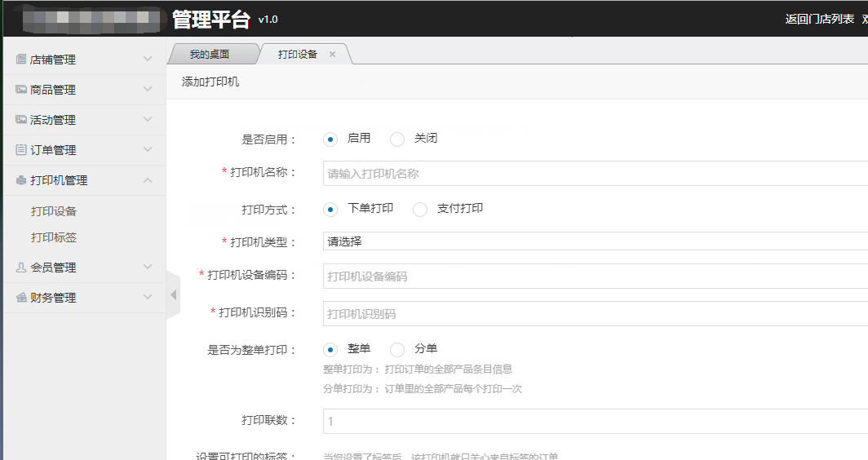Expand the 会员管理 menu chevron
868x460 pixels.
coord(147,267)
